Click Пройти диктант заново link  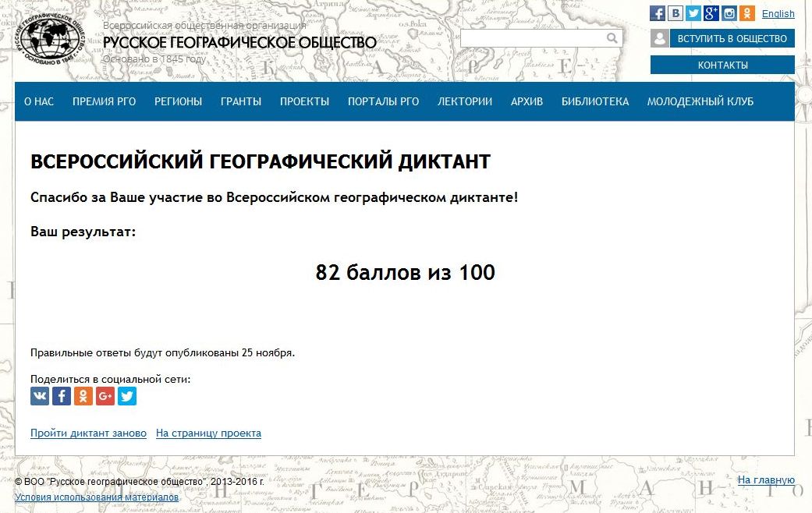pos(89,433)
